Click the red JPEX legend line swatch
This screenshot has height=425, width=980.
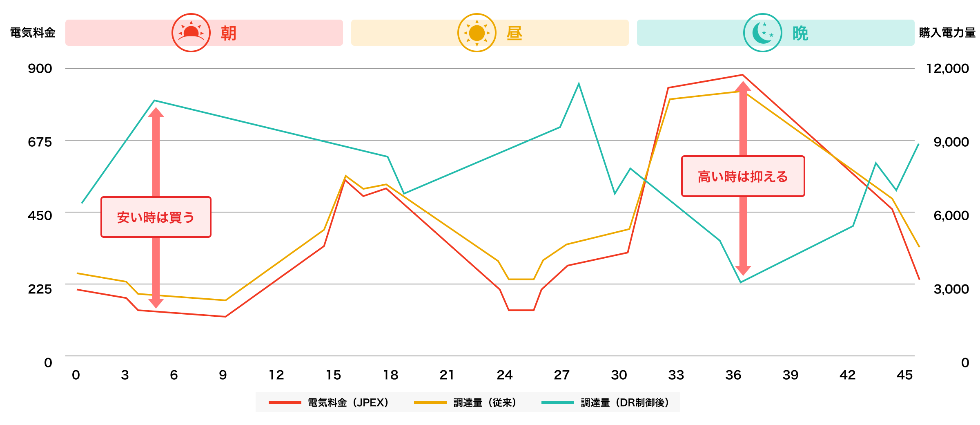pyautogui.click(x=285, y=403)
